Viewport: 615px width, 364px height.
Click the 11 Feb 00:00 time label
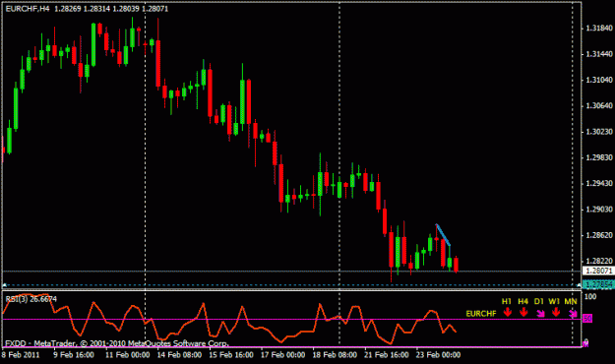[x=127, y=355]
